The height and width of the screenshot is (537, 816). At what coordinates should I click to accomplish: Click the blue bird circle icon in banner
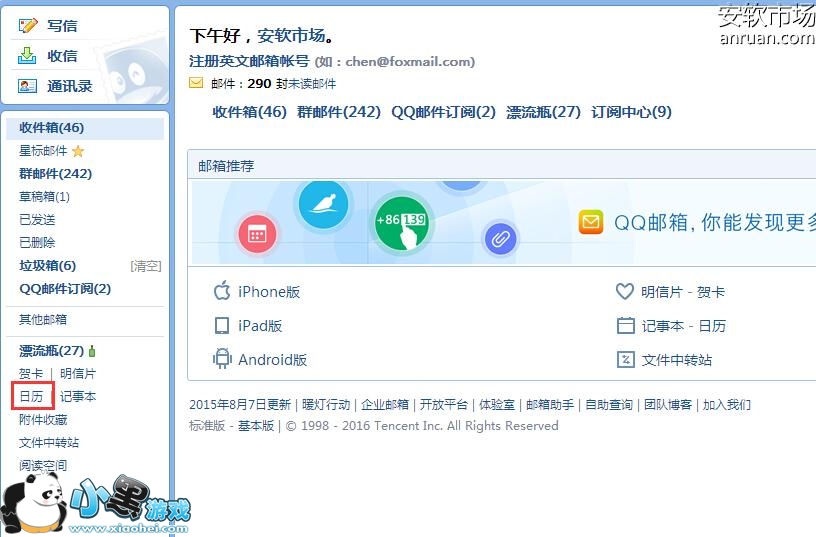click(323, 204)
